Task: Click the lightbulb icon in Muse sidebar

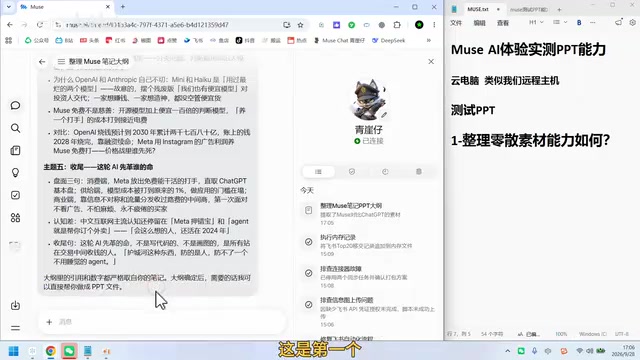Action: coord(16,173)
